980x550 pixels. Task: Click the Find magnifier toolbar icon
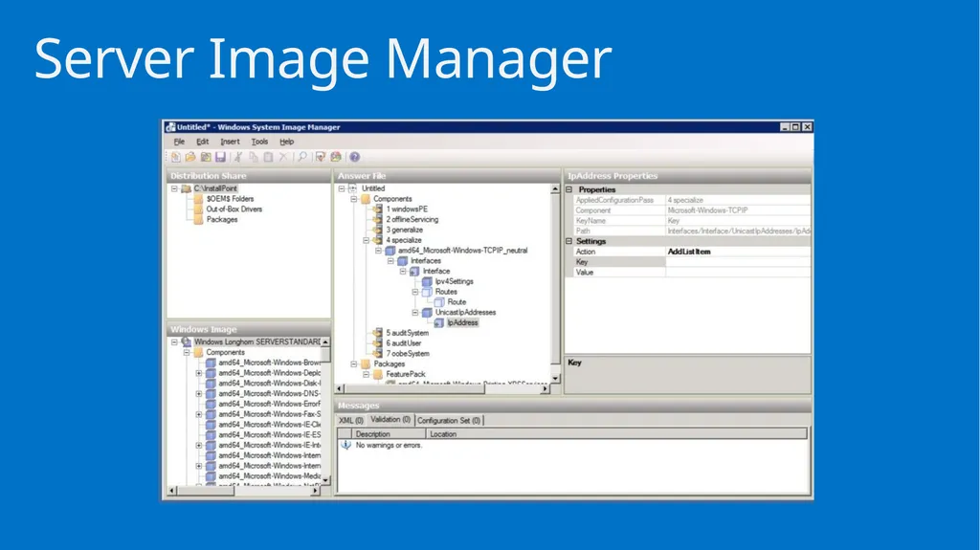301,157
